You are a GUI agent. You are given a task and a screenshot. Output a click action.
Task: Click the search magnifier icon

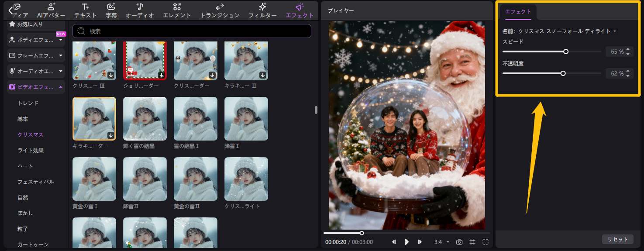81,31
